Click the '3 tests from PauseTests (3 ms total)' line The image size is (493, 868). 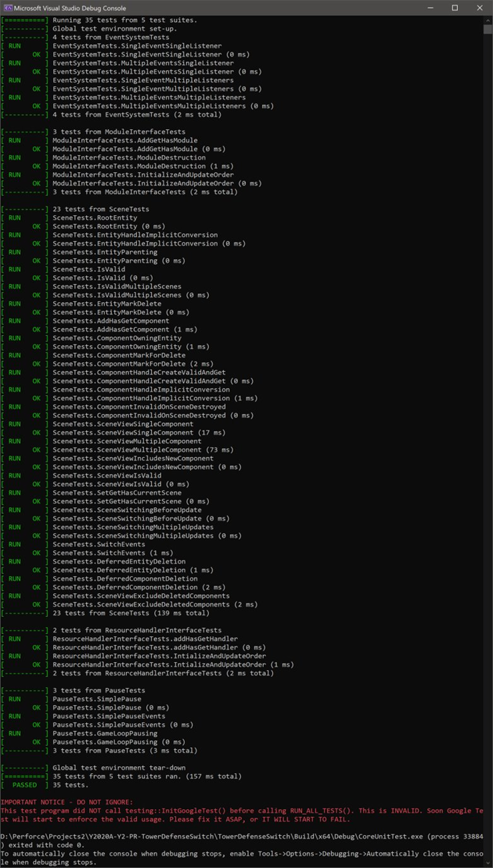pos(125,751)
